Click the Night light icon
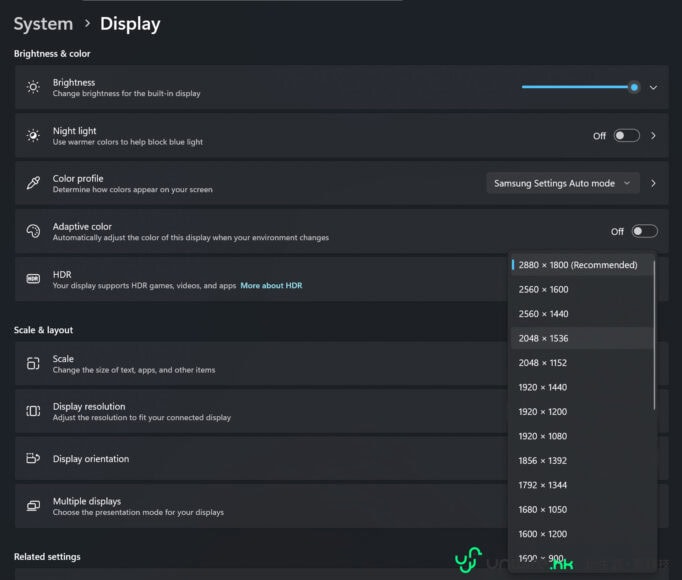Screen dimensions: 682x580 (33, 136)
